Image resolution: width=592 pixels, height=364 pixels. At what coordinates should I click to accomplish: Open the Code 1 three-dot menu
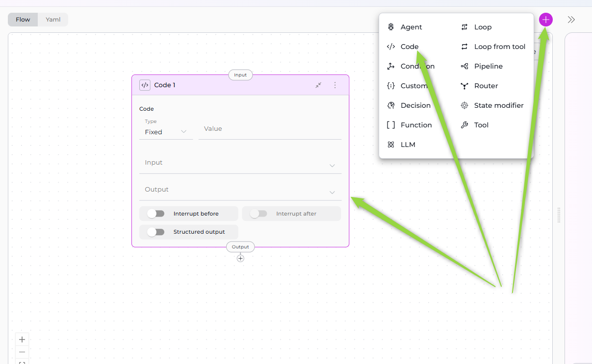(335, 85)
